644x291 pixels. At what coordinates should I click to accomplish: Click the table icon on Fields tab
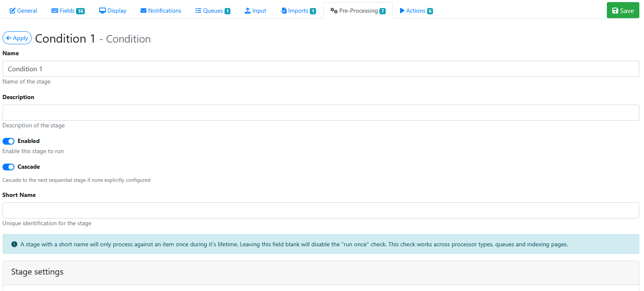point(55,11)
